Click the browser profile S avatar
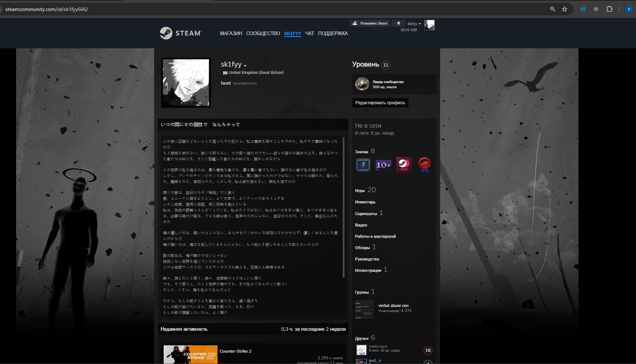 click(629, 9)
